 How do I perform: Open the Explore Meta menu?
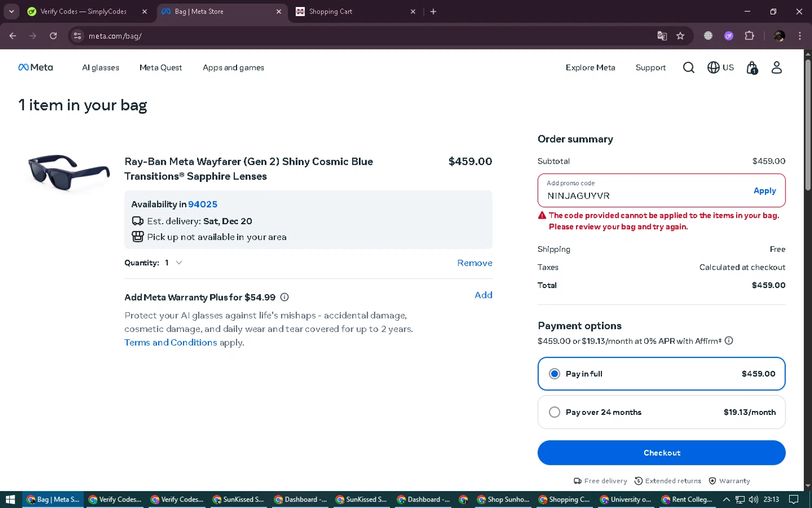pyautogui.click(x=591, y=68)
